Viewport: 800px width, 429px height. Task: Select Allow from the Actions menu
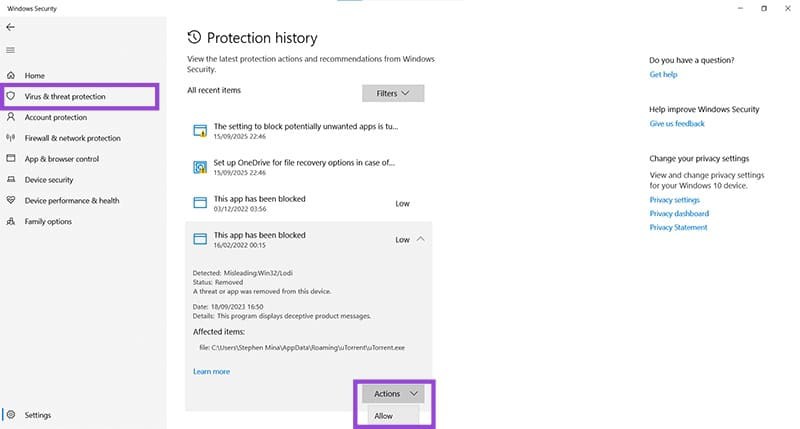point(383,416)
